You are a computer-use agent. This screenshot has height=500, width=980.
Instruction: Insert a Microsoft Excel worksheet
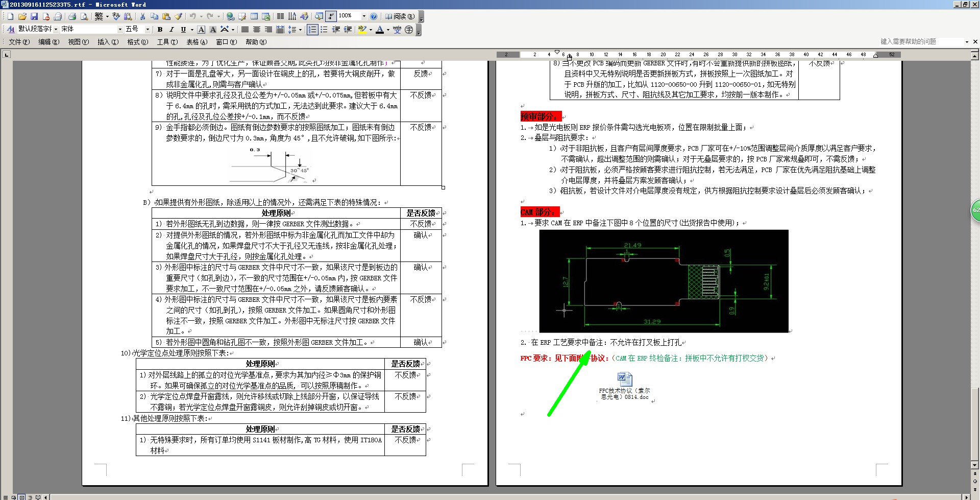coord(266,16)
